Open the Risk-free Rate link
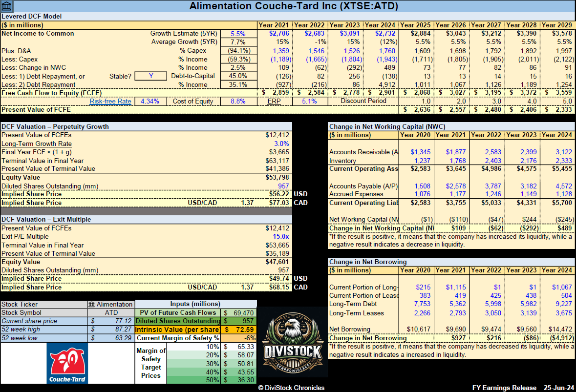576x392 pixels. tap(110, 102)
